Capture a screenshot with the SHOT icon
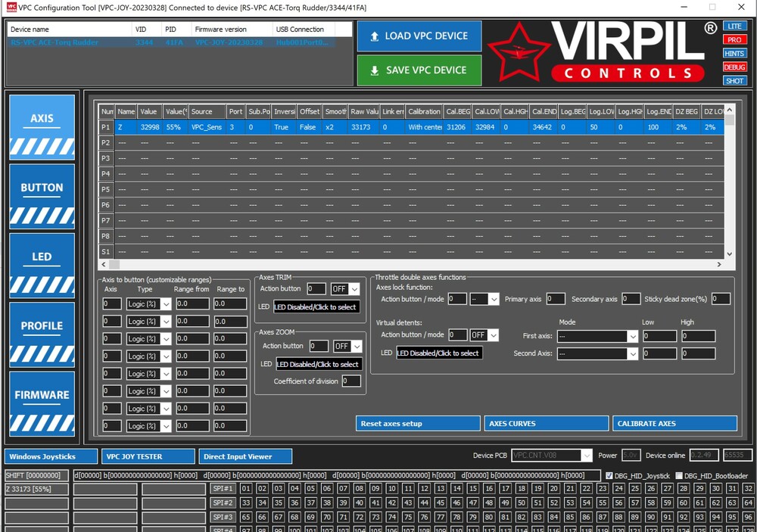Image resolution: width=757 pixels, height=532 pixels. (734, 80)
